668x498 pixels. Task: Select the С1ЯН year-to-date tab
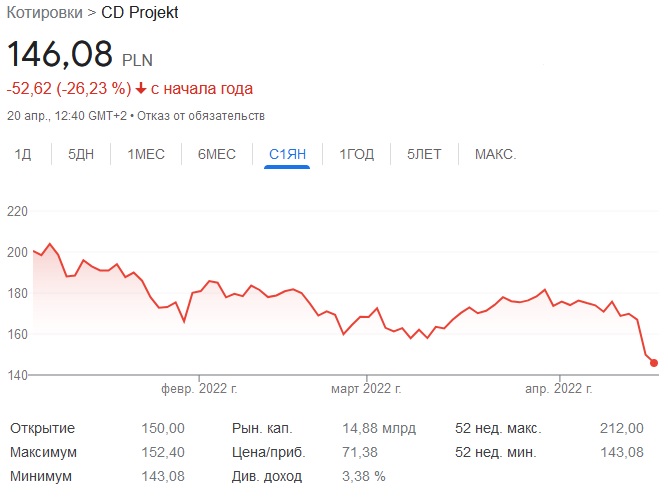click(287, 154)
